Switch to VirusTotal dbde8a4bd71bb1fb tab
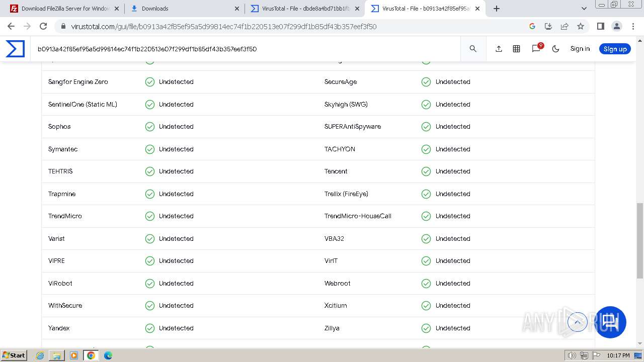Viewport: 644px width, 362px height. pyautogui.click(x=304, y=9)
